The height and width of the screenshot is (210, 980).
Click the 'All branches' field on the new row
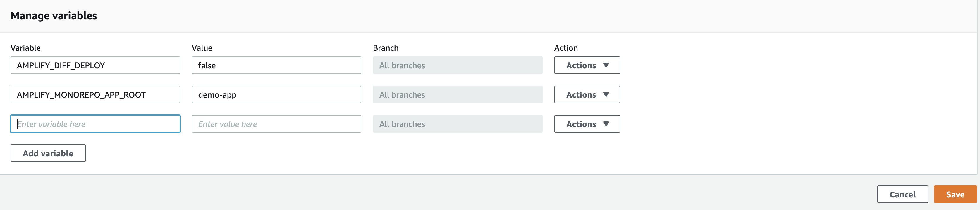(457, 124)
